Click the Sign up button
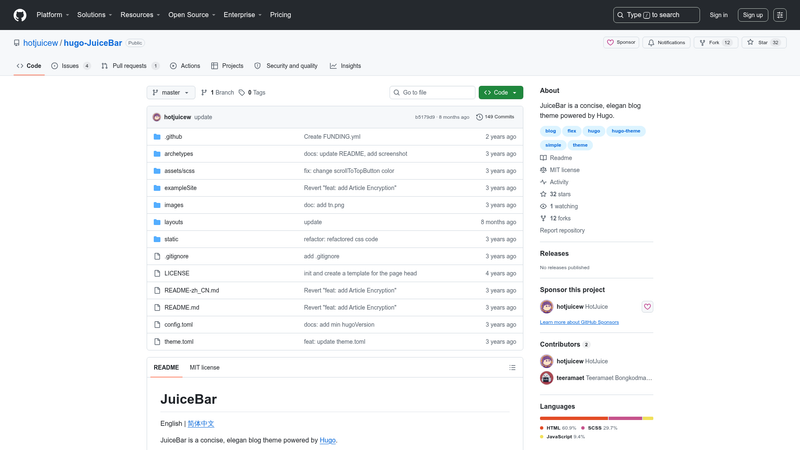This screenshot has width=800, height=450. tap(753, 15)
